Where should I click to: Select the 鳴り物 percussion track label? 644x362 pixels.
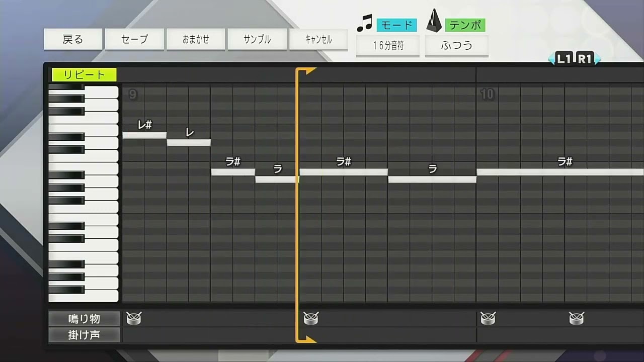(x=84, y=319)
